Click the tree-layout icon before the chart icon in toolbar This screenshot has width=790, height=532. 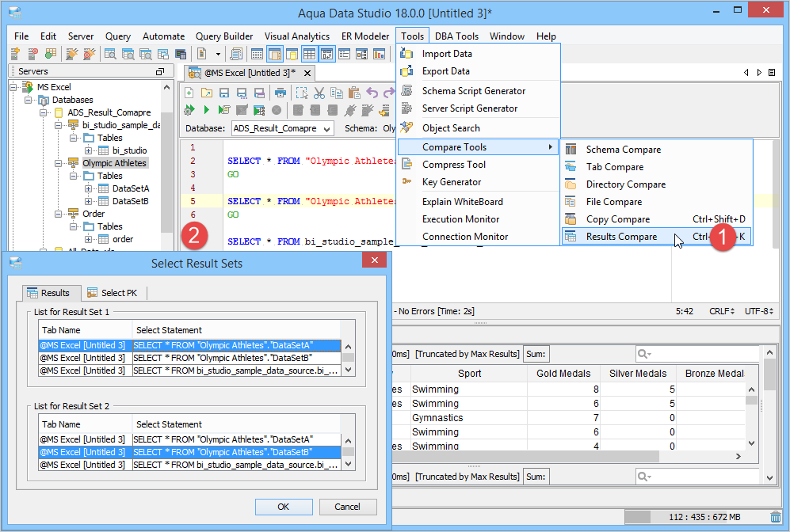[x=361, y=54]
